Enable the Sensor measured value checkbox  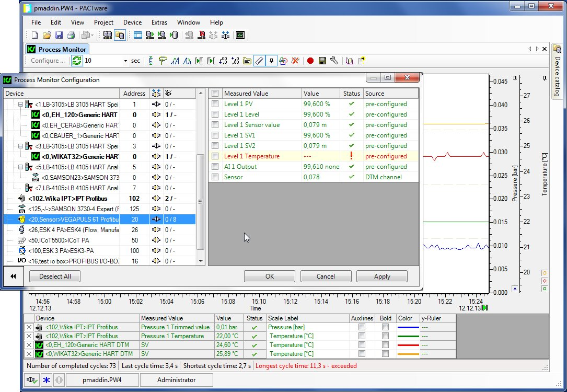point(215,177)
